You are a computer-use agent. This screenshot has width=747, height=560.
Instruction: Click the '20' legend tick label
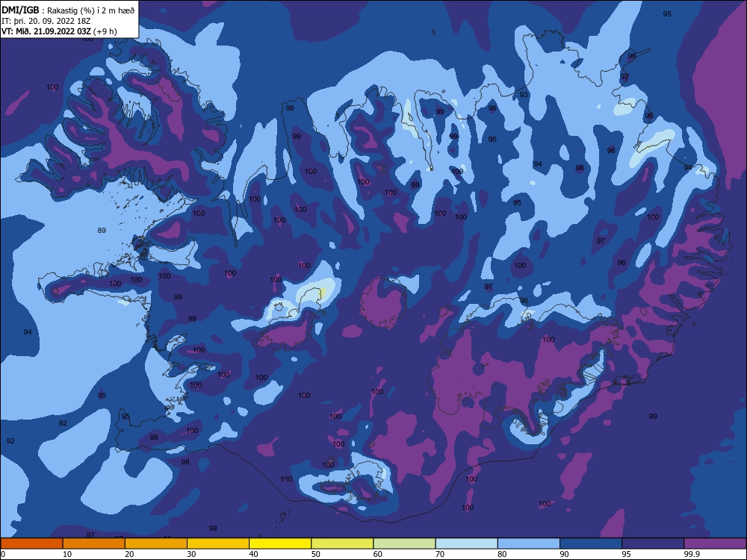click(129, 554)
